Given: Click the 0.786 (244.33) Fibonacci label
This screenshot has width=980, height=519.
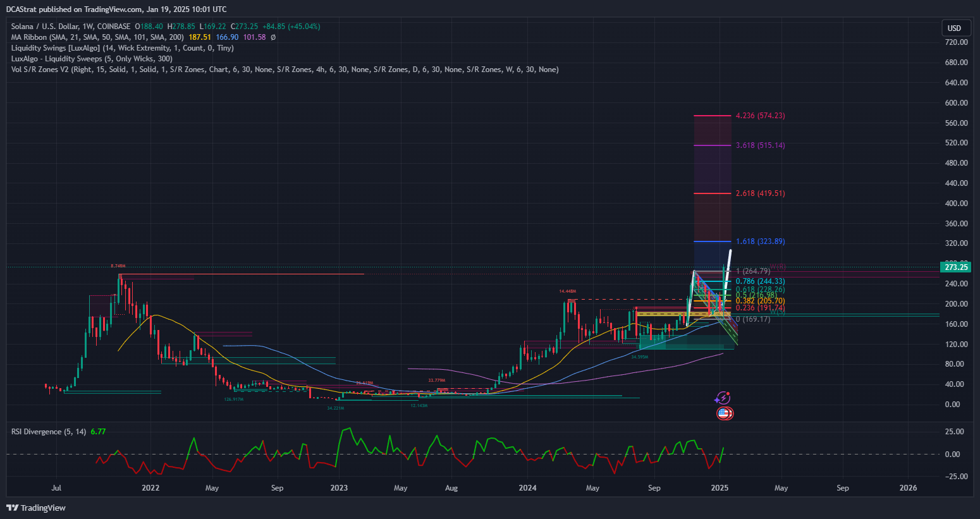Looking at the screenshot, I should (761, 281).
